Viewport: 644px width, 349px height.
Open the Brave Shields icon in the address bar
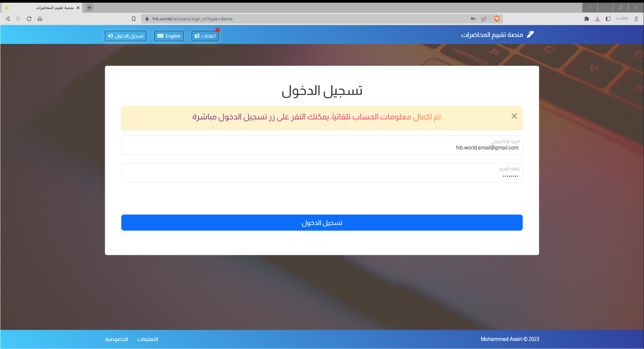497,19
